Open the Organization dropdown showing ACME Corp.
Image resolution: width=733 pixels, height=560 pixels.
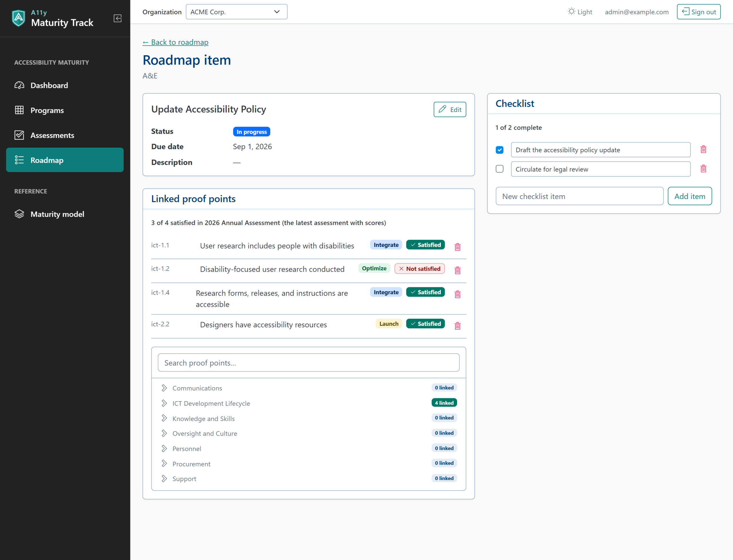[x=236, y=12]
